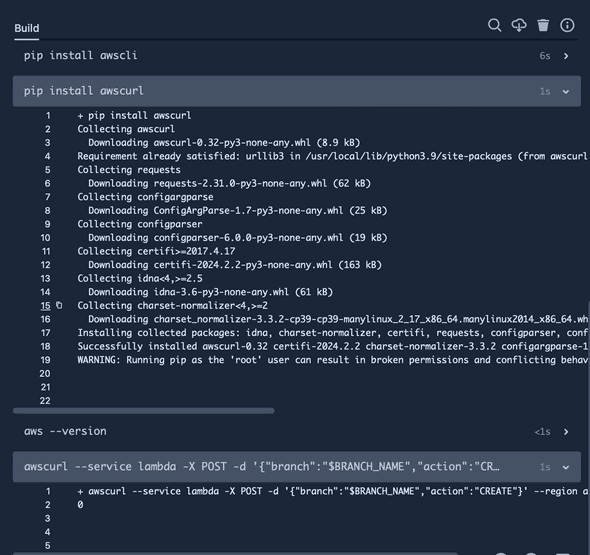590x555 pixels.
Task: Collapse the pip install awscurl step chevron
Action: 566,91
